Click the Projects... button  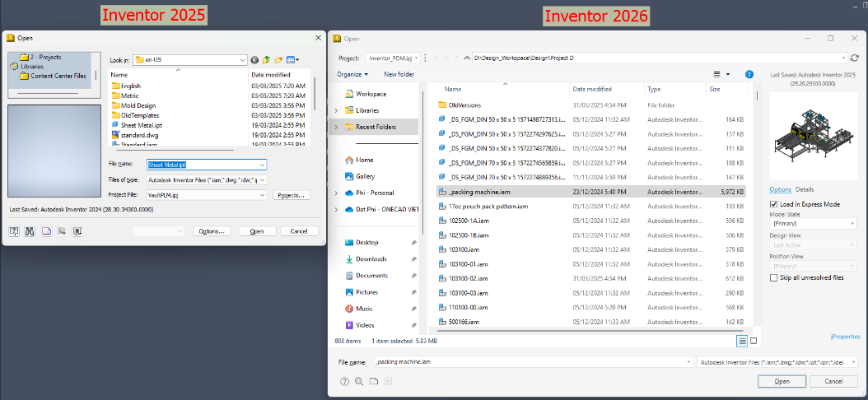pyautogui.click(x=292, y=195)
